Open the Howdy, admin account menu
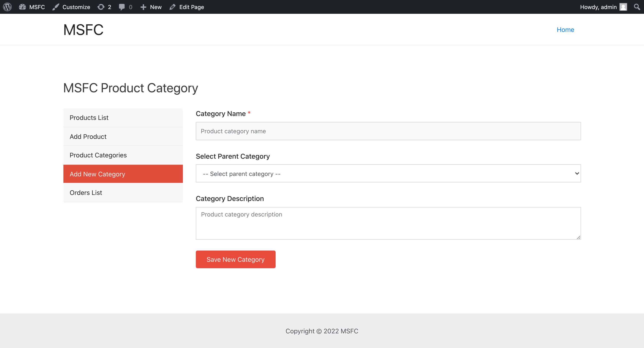644x348 pixels. click(598, 7)
